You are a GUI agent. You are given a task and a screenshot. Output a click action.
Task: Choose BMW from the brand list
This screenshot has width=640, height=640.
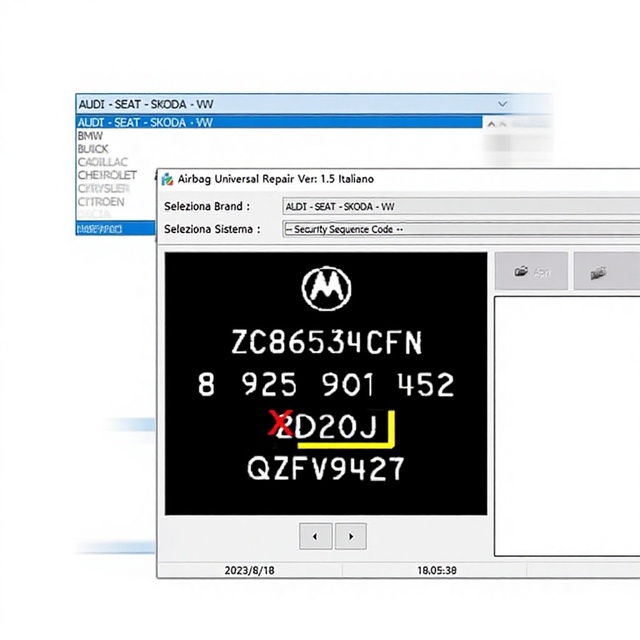[91, 136]
